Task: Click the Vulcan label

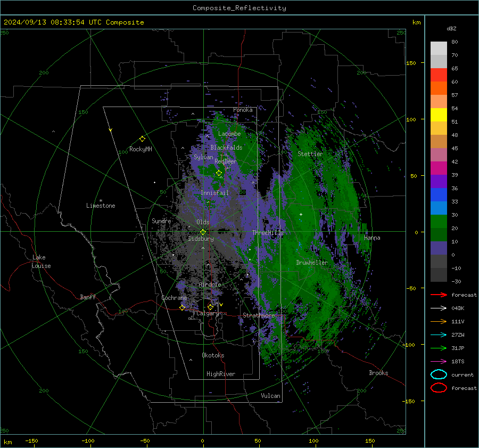Action: point(270,396)
